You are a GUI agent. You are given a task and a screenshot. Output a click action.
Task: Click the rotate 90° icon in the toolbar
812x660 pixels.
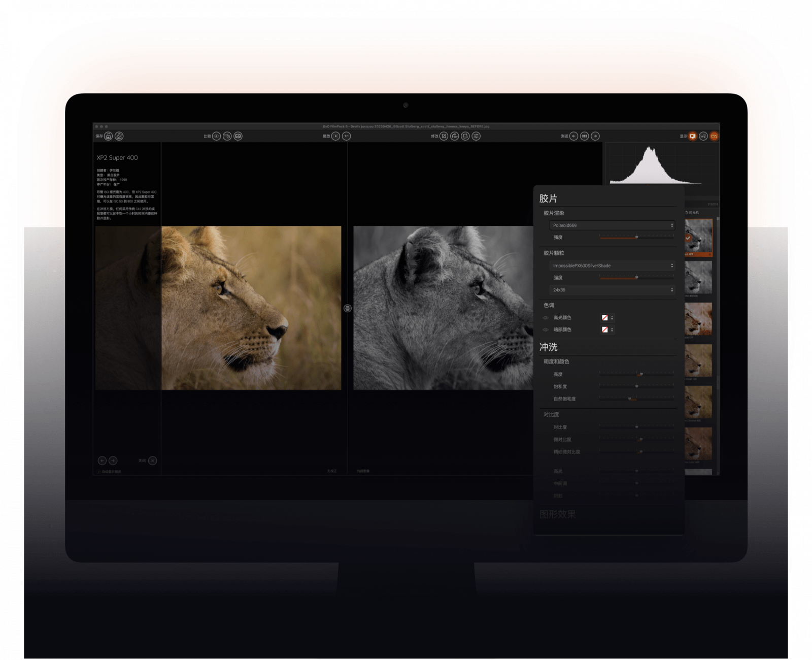tap(455, 137)
